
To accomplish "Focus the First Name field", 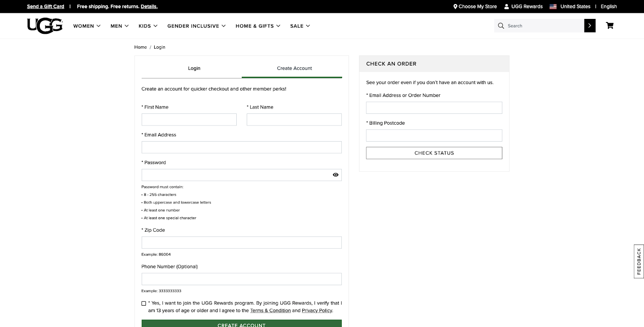I will click(189, 119).
